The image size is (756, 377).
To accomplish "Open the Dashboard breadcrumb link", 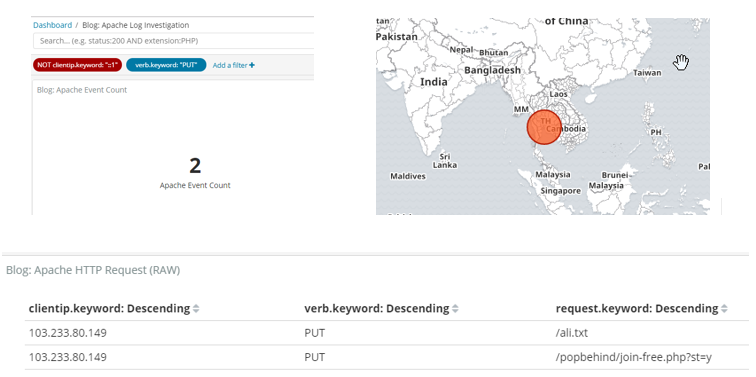I will click(x=52, y=25).
